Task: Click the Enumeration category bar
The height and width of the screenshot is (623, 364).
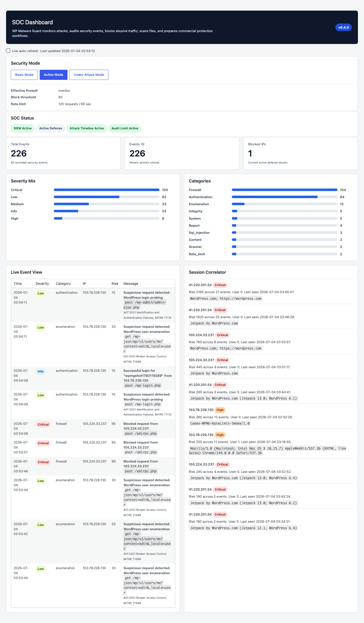Action: (285, 204)
